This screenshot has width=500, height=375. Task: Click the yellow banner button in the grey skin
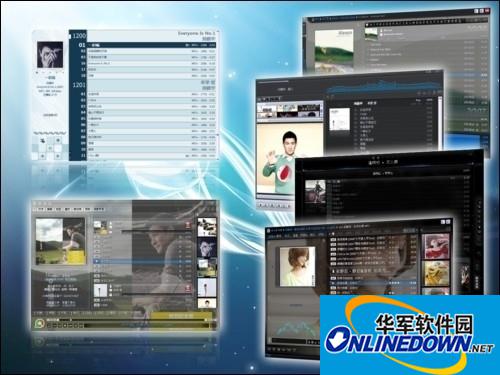(181, 315)
